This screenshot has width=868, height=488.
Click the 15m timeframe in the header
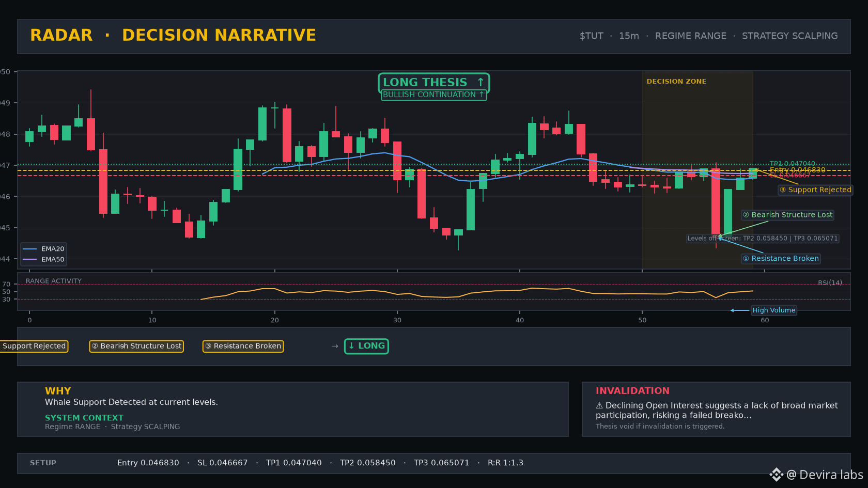629,36
